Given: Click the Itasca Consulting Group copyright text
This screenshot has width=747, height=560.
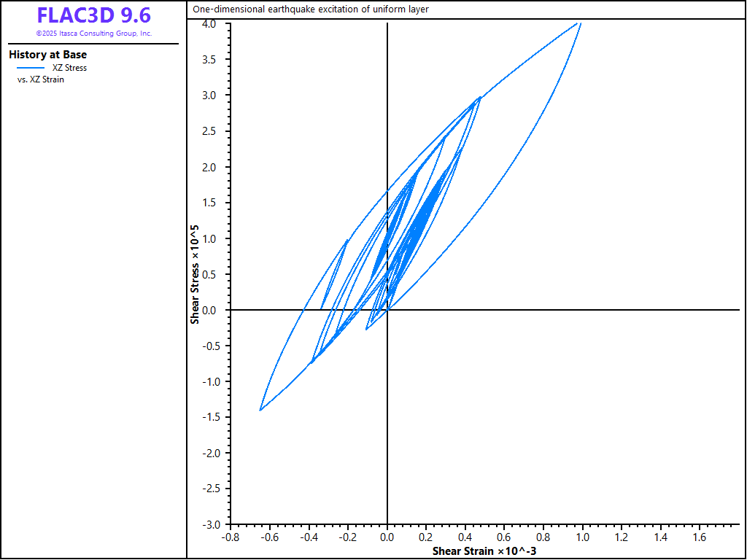Looking at the screenshot, I should (x=94, y=34).
